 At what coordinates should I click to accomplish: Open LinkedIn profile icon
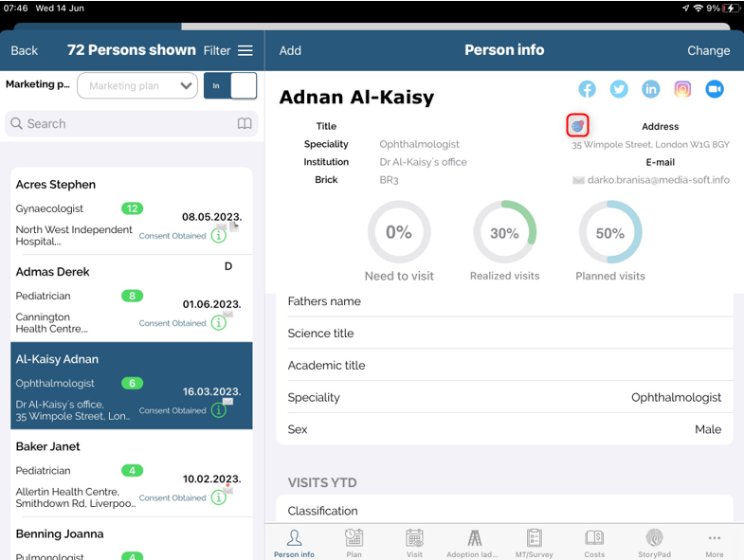point(651,89)
